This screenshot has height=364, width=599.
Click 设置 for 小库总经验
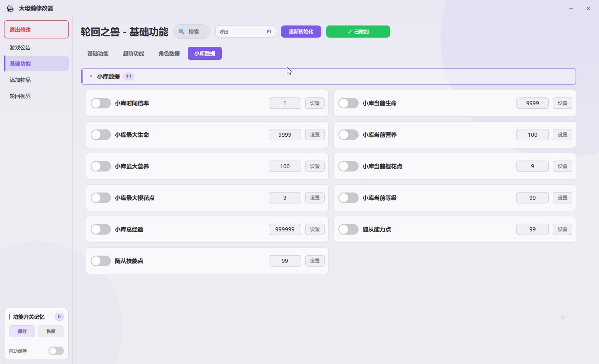(x=315, y=229)
